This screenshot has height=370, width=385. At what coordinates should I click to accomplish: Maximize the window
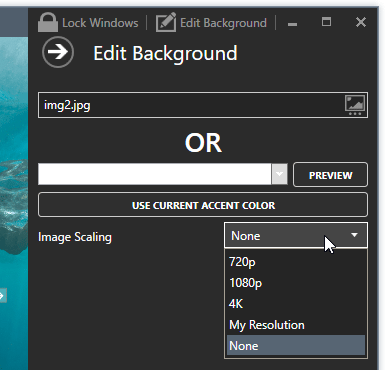coord(326,22)
